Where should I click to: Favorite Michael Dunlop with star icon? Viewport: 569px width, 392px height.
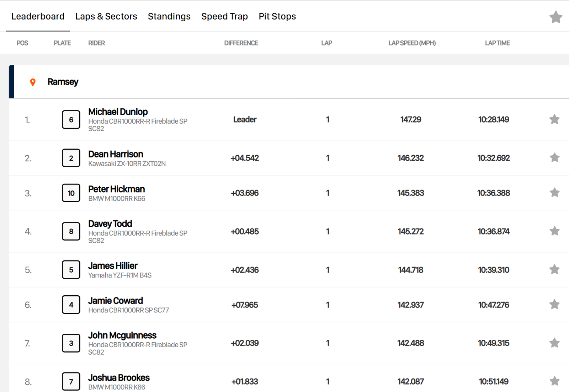tap(554, 119)
